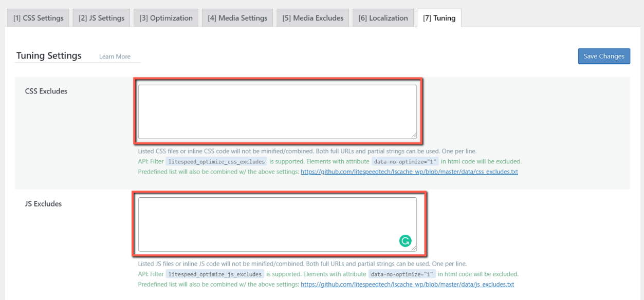Click the Save Changes button
The image size is (644, 300).
pyautogui.click(x=604, y=56)
